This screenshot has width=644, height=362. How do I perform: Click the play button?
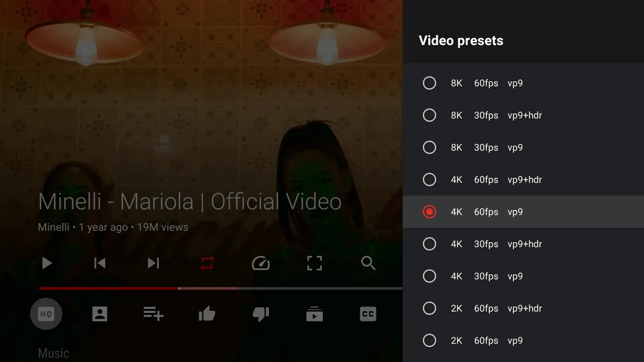coord(47,263)
